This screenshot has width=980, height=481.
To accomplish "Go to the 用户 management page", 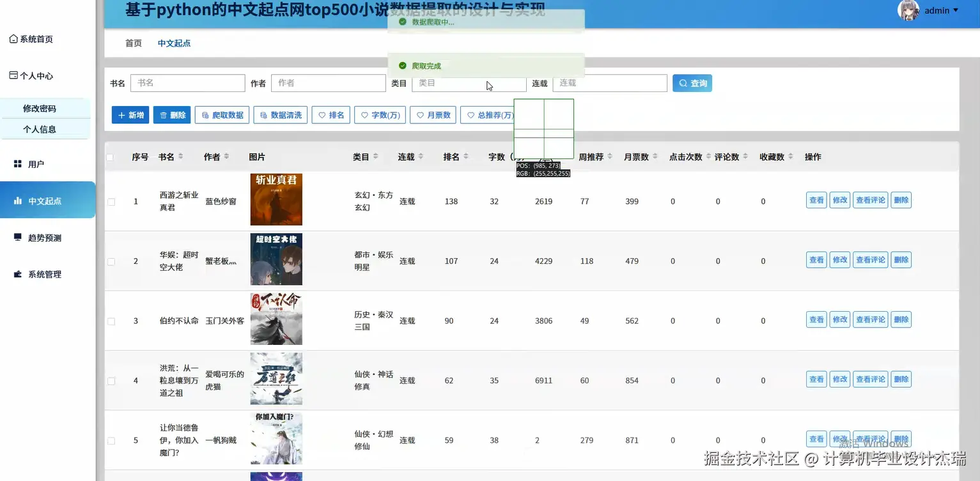I will (29, 164).
